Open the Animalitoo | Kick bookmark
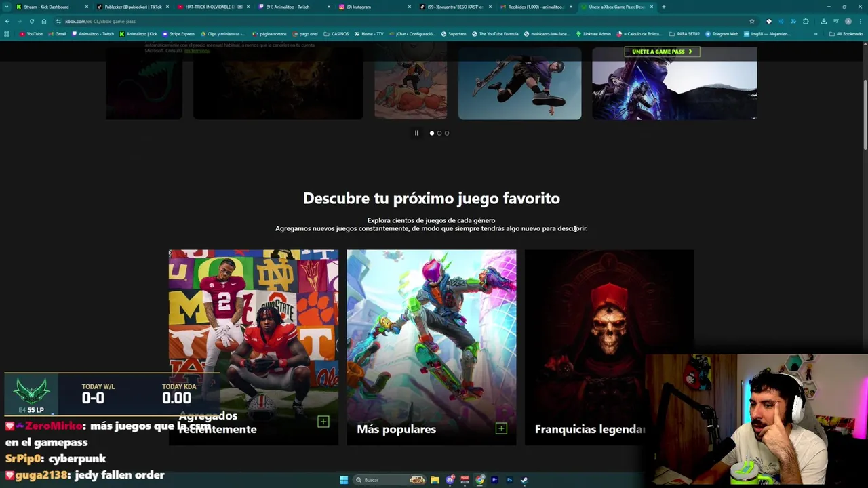The height and width of the screenshot is (488, 868). (139, 34)
